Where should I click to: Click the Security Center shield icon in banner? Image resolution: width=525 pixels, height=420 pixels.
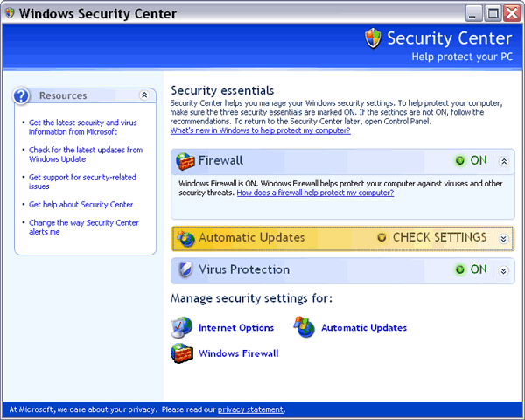(374, 38)
